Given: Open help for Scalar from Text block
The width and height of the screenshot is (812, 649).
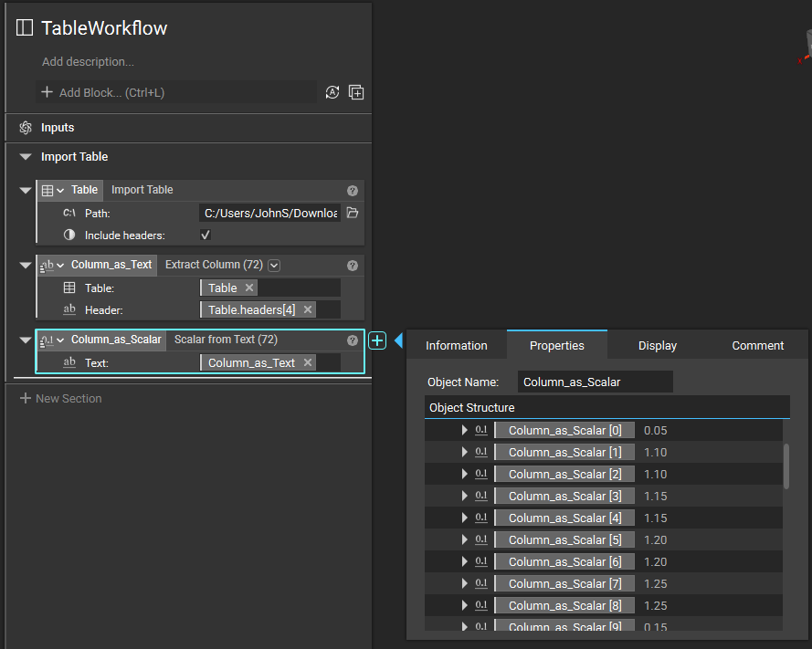Looking at the screenshot, I should click(353, 340).
